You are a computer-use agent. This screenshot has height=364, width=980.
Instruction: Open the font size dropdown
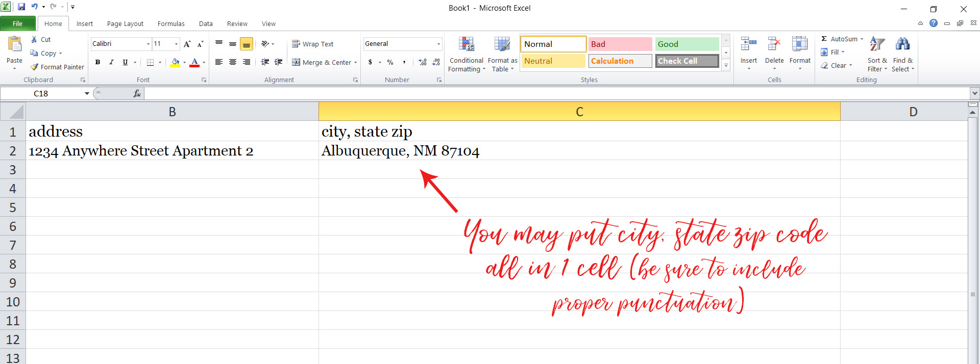(x=176, y=44)
